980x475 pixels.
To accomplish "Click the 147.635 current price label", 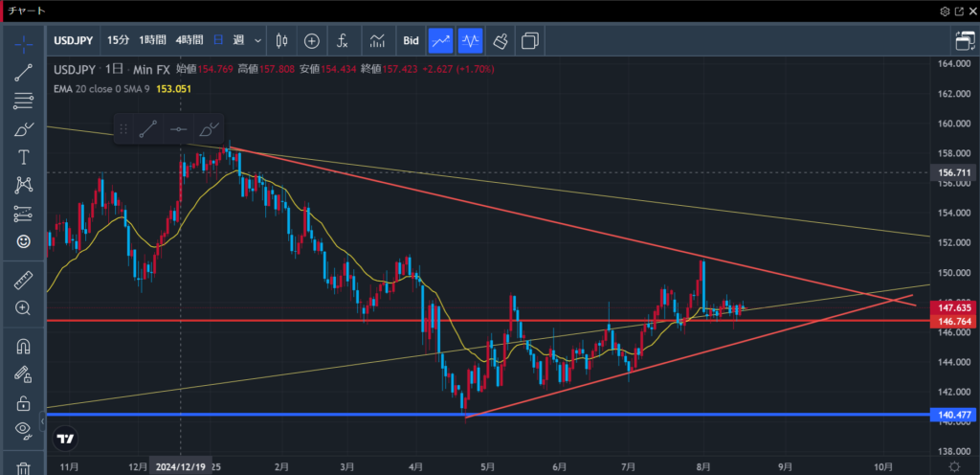I will (x=952, y=308).
